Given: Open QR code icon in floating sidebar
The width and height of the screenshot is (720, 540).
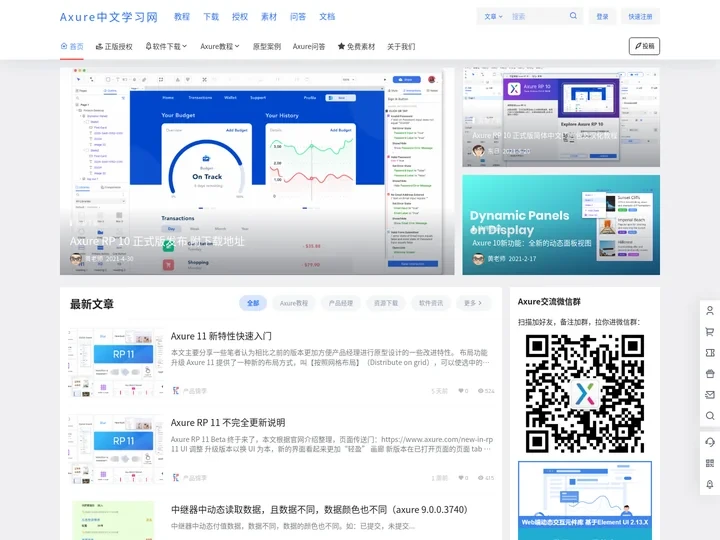Looking at the screenshot, I should pos(710,463).
